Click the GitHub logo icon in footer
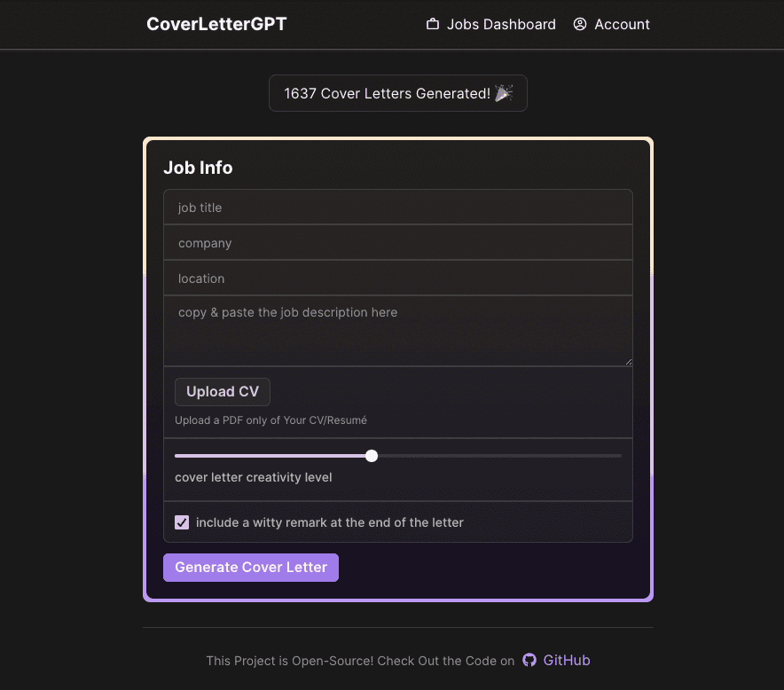Viewport: 784px width, 690px height. point(529,660)
